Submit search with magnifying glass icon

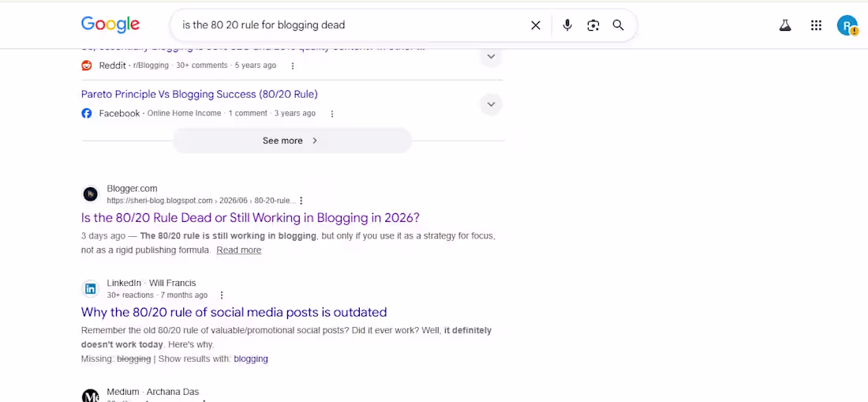(x=618, y=25)
